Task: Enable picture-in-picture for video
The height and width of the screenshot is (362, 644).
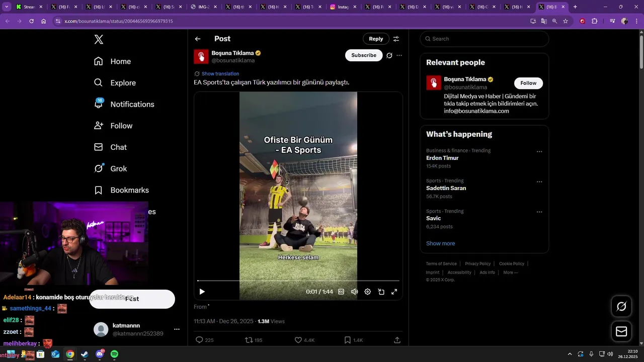Action: tap(381, 292)
